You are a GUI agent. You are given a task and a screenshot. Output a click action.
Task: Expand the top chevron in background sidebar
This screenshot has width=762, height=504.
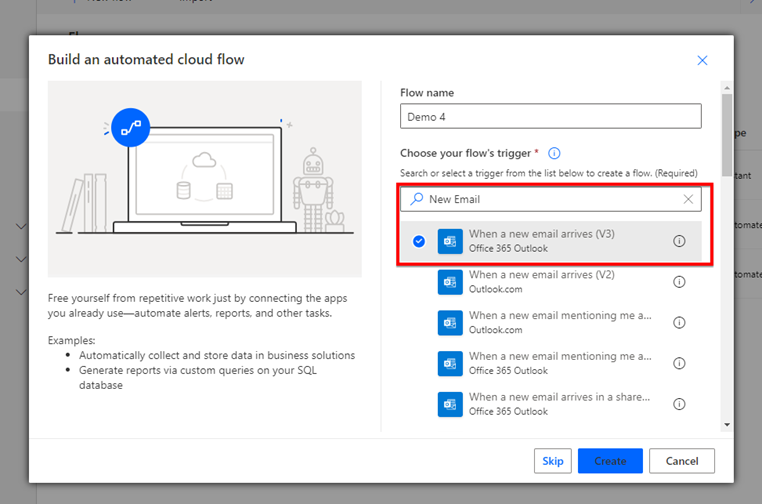(x=21, y=226)
